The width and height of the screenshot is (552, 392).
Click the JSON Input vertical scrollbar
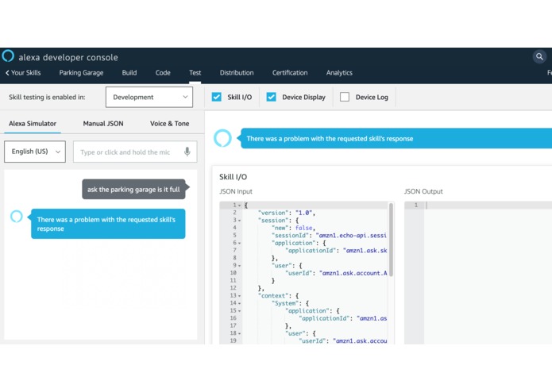coord(391,239)
